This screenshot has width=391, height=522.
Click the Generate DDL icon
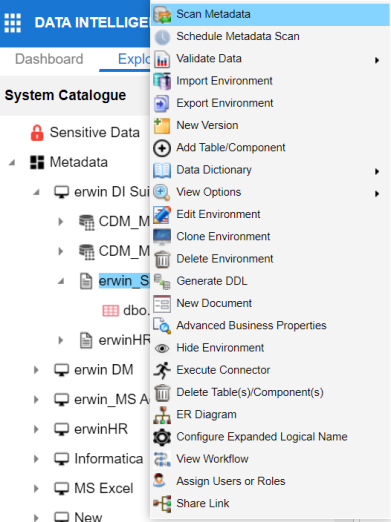click(162, 281)
